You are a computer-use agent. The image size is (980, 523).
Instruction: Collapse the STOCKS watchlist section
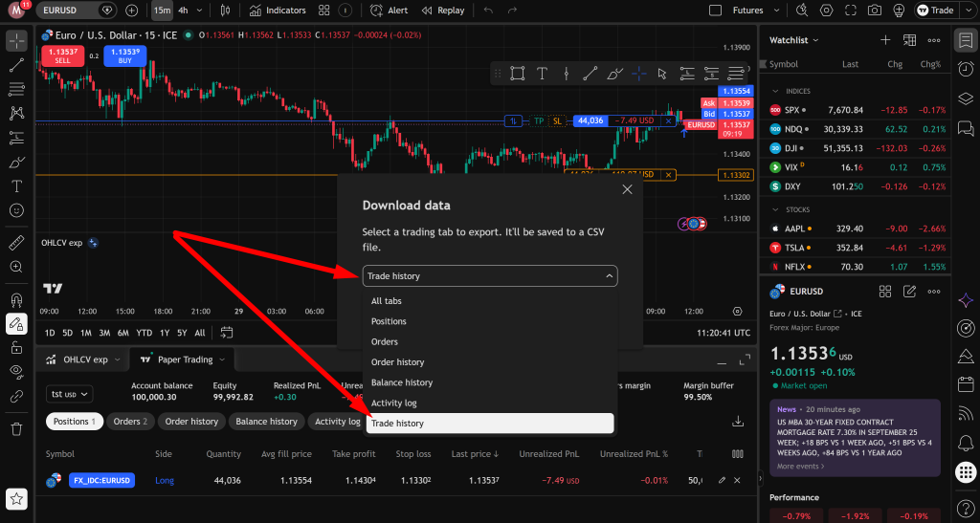click(x=775, y=209)
